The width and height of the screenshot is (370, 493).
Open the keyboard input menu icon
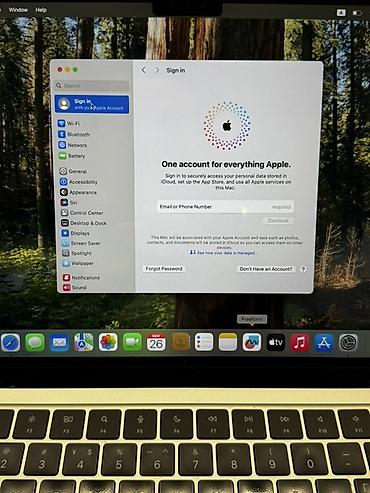click(x=341, y=13)
